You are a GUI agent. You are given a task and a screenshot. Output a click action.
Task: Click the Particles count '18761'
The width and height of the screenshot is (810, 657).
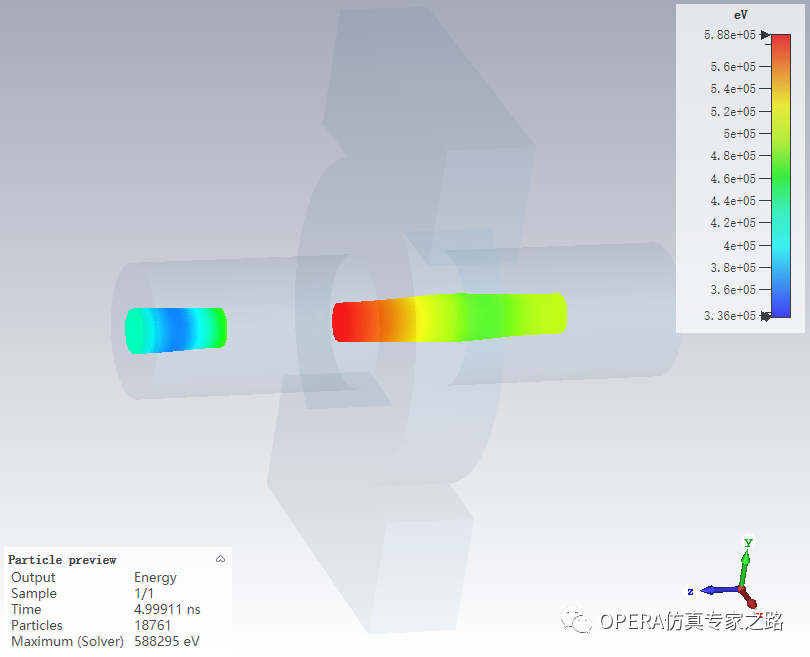click(152, 625)
